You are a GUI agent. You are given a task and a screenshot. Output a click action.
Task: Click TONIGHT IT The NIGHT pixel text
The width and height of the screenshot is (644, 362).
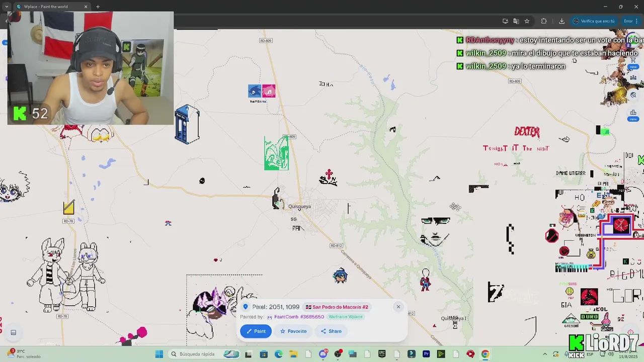pos(516,148)
